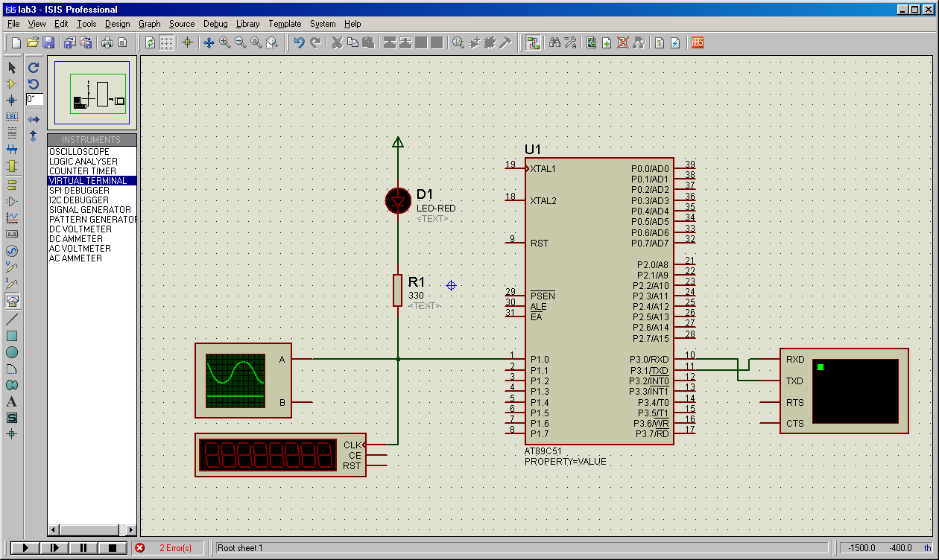
Task: Choose the wire label LBL mode
Action: (11, 117)
